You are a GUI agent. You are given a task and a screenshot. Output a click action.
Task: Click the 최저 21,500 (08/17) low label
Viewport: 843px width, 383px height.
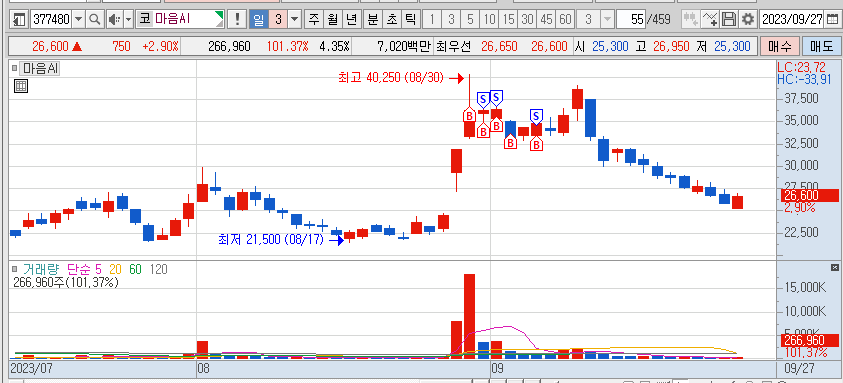272,239
